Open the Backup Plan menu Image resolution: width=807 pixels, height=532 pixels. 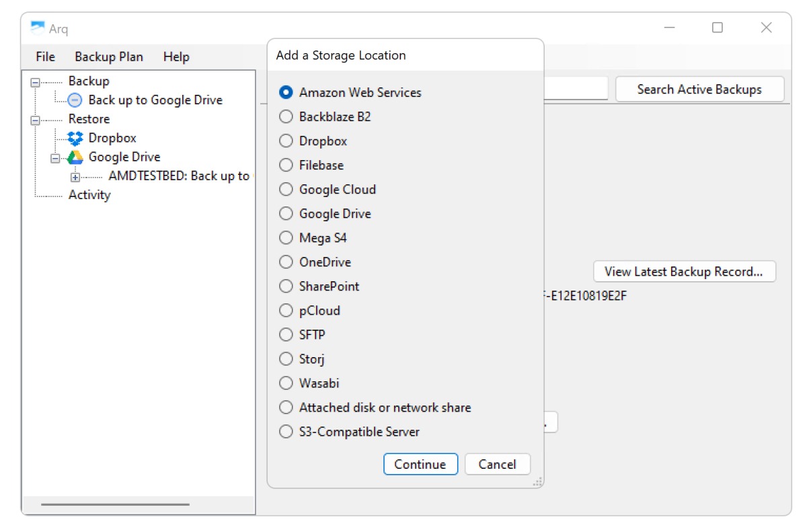(x=109, y=57)
